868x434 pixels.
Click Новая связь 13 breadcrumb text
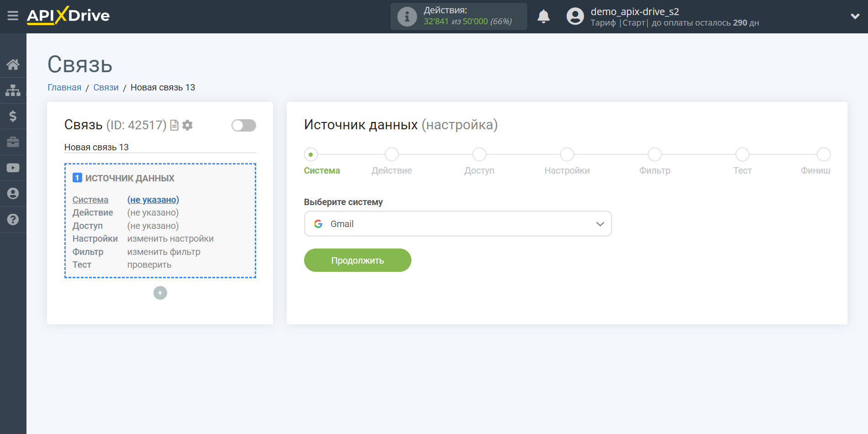[x=163, y=87]
